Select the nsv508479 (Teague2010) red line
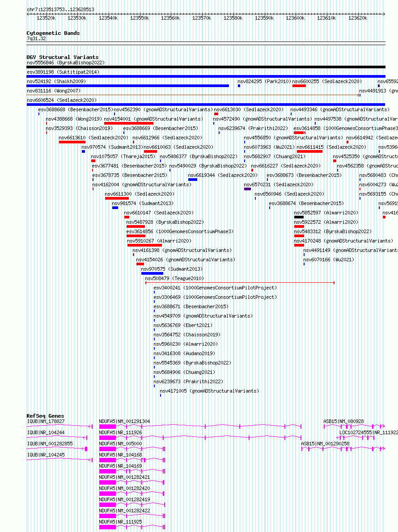 pyautogui.click(x=240, y=283)
